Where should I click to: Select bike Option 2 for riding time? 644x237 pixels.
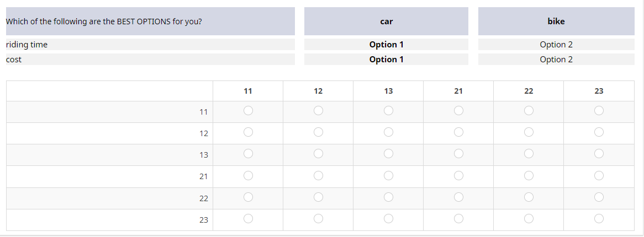[x=556, y=45]
